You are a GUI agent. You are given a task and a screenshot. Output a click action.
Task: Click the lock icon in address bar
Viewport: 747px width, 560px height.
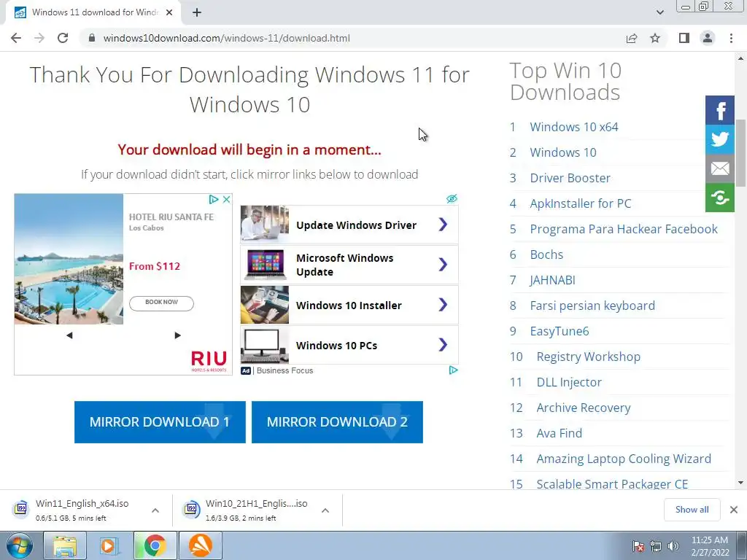[x=92, y=38]
